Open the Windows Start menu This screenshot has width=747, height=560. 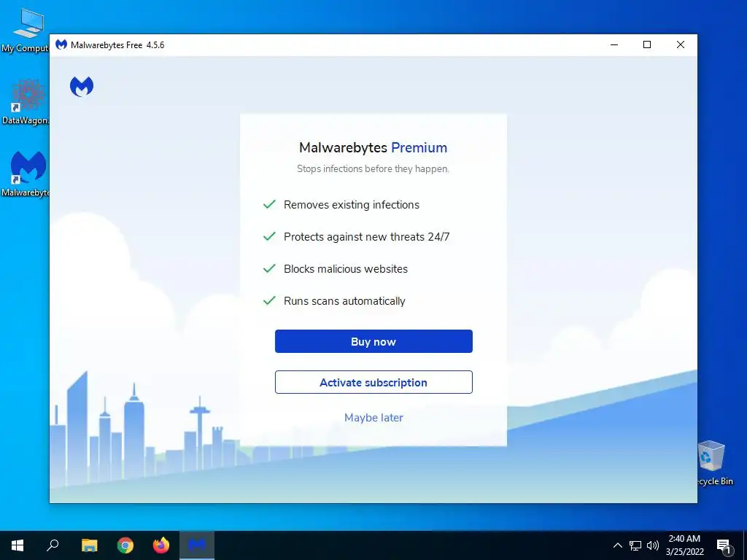[x=18, y=545]
